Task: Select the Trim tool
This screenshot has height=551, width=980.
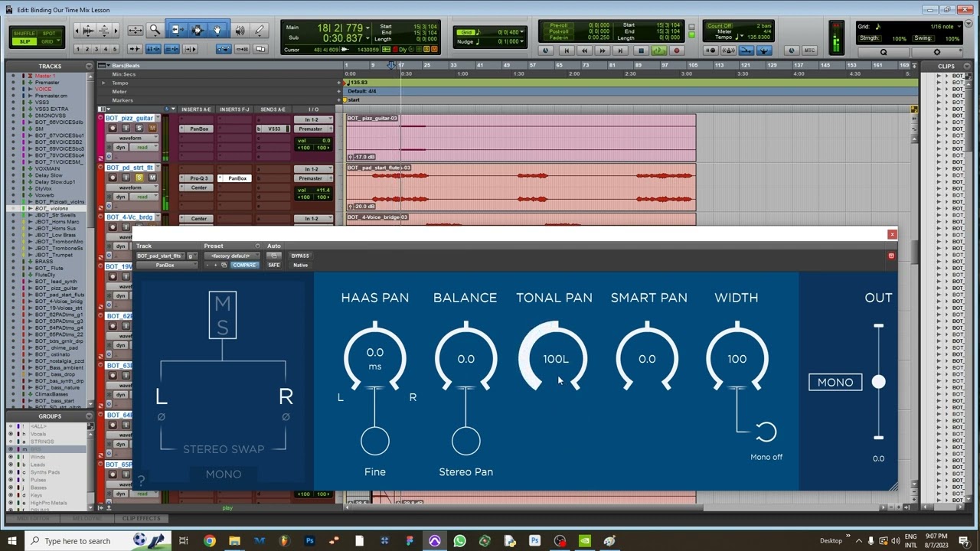Action: (177, 31)
